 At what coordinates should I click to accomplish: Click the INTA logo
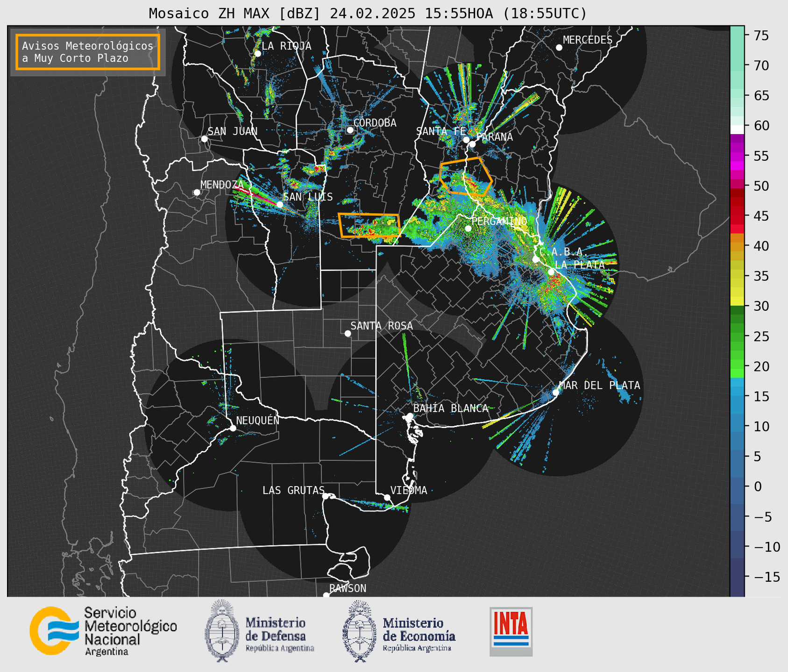(x=511, y=631)
